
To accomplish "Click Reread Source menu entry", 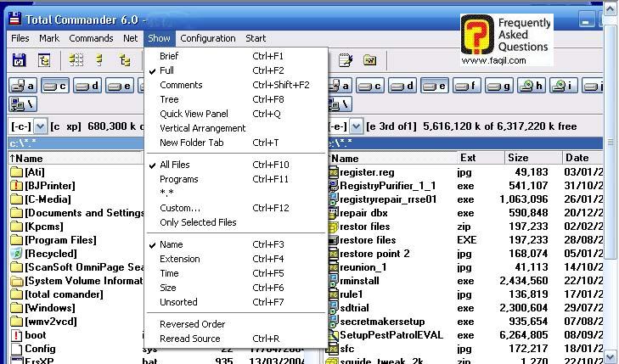I will [189, 339].
